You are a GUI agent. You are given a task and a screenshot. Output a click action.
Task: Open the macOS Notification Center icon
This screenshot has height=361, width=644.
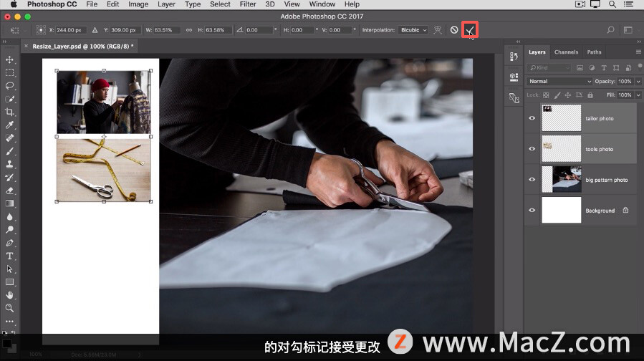[628, 4]
